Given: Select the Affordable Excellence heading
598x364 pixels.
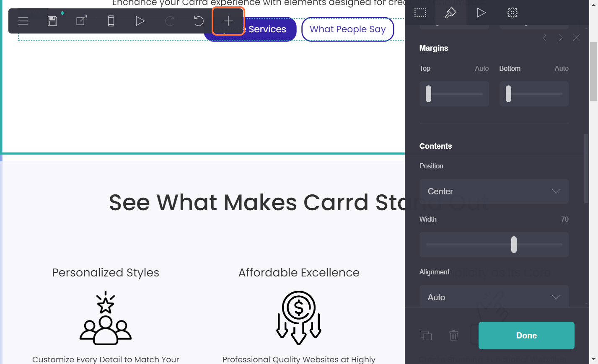Looking at the screenshot, I should click(299, 273).
